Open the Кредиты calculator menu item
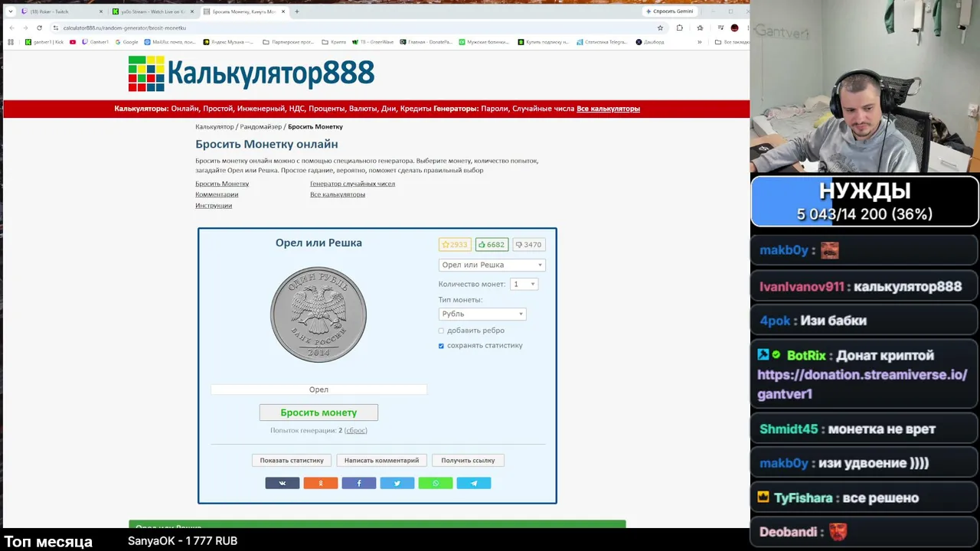The height and width of the screenshot is (551, 980). pos(415,109)
